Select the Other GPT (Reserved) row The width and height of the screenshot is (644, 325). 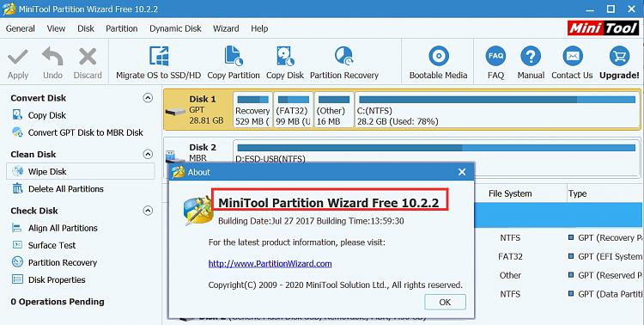(559, 275)
